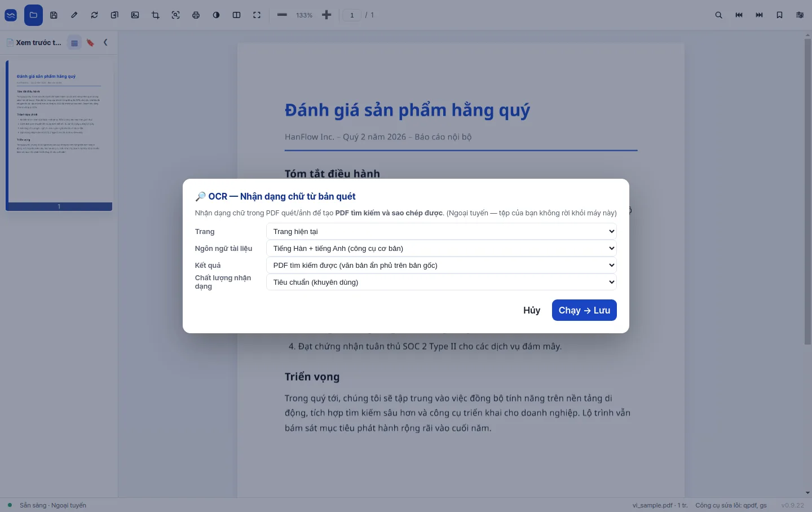812x512 pixels.
Task: Click the v0.9.22 version label
Action: (792, 505)
